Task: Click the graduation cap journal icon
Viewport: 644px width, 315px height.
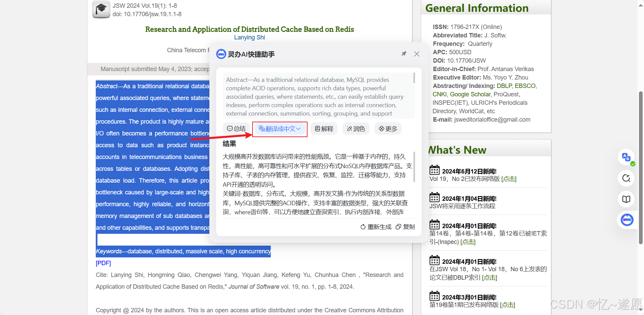Action: tap(101, 9)
